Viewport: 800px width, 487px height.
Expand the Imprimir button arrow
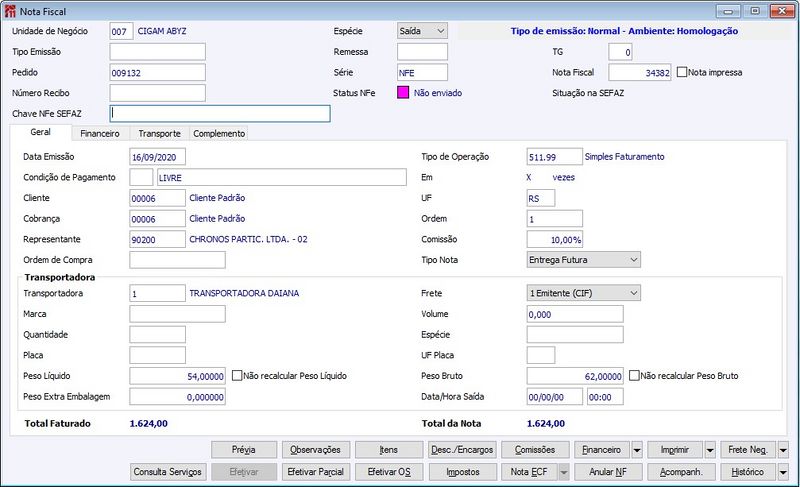709,450
